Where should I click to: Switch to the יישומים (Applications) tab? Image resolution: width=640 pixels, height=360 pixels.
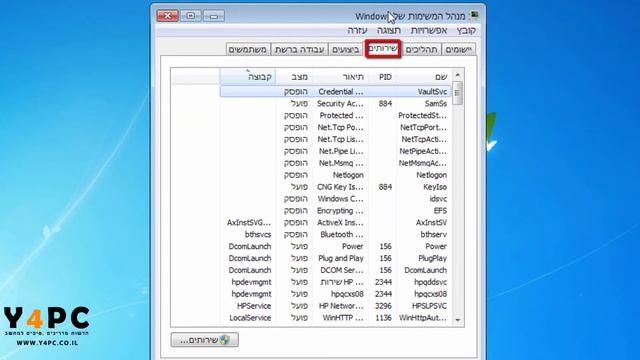click(x=458, y=50)
